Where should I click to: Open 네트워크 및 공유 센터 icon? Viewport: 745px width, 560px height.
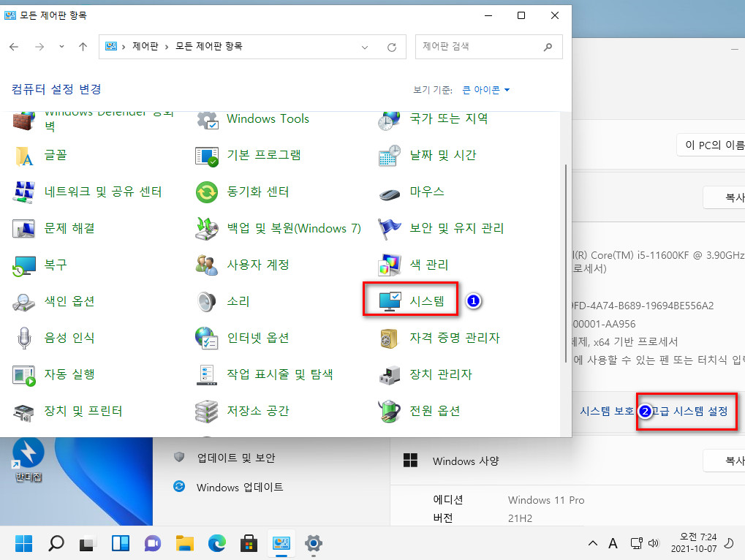click(23, 192)
